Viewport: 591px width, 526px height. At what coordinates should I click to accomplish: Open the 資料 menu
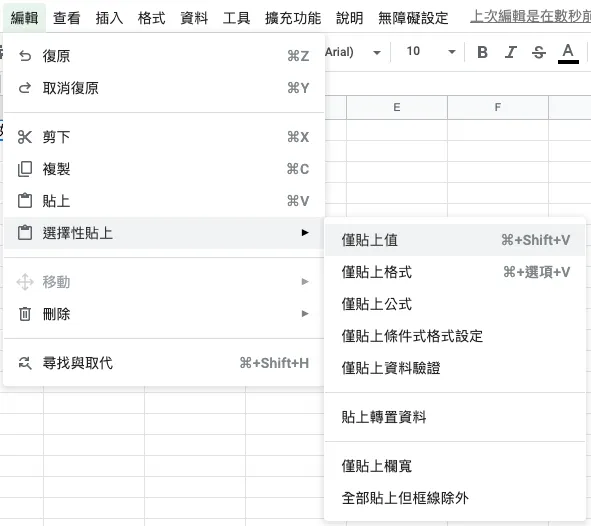(x=194, y=17)
